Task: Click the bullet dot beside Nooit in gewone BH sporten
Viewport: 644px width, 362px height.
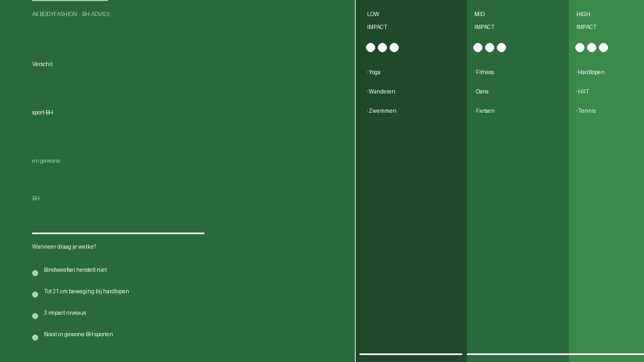Action: click(x=35, y=337)
